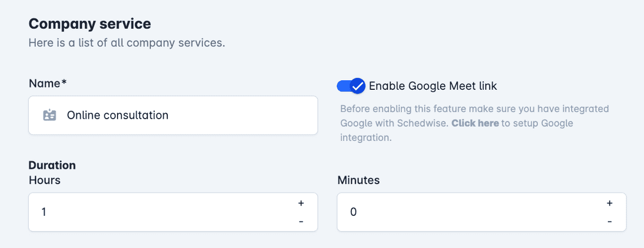This screenshot has width=644, height=248.
Task: Click the subtitle listing all company services
Action: click(127, 43)
